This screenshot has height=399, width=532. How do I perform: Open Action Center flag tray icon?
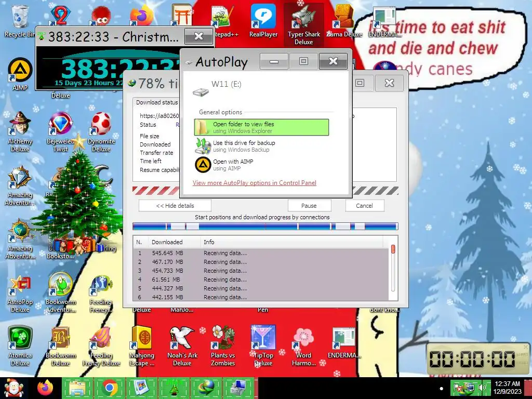coord(458,388)
